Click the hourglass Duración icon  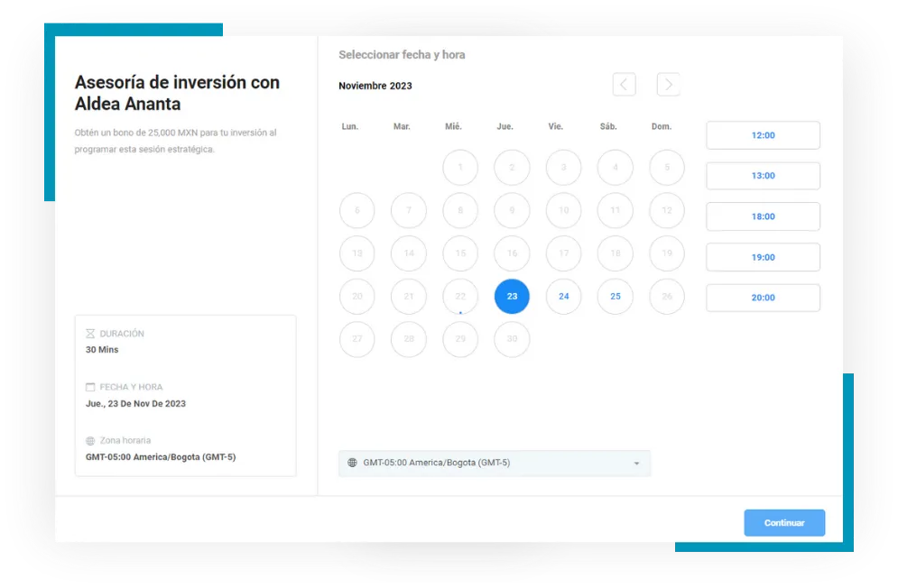click(90, 333)
